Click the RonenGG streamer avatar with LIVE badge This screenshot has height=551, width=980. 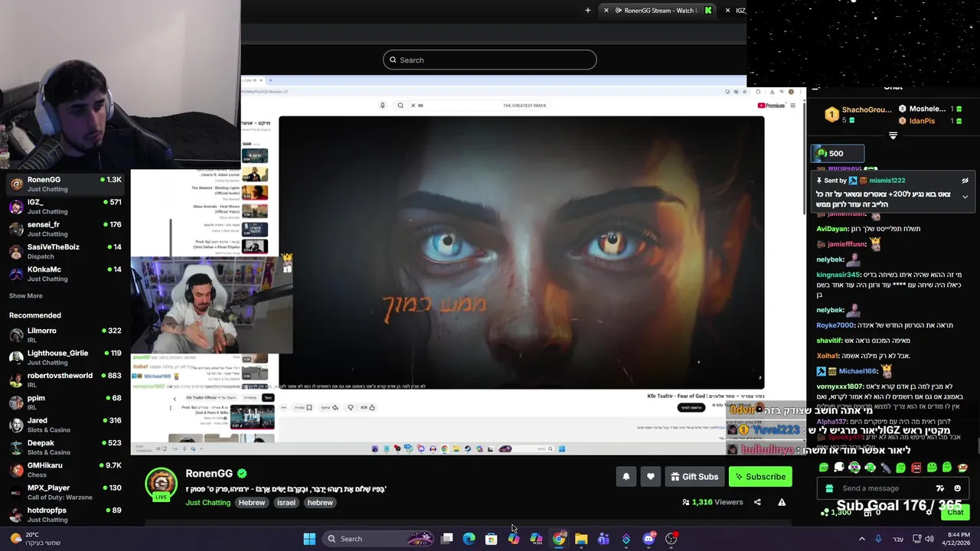pyautogui.click(x=162, y=484)
